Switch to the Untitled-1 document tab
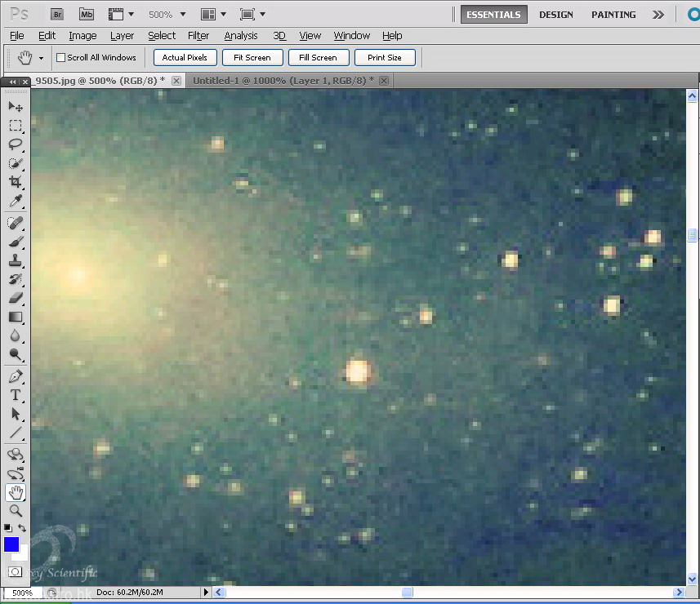Viewport: 700px width, 604px height. [283, 80]
